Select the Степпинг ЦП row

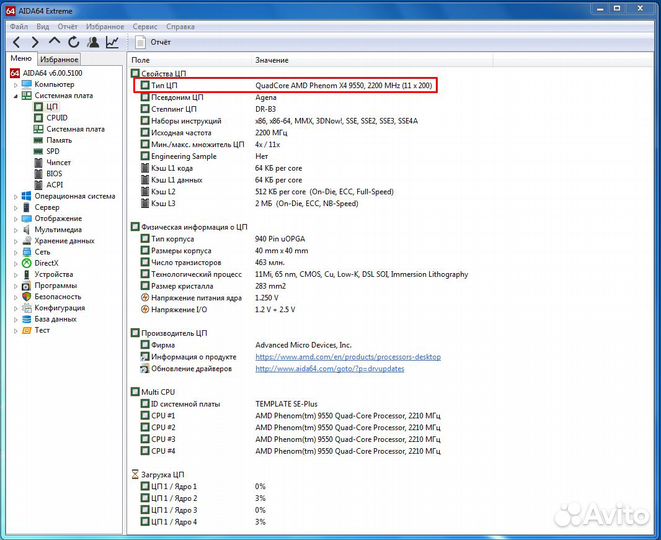(208, 109)
